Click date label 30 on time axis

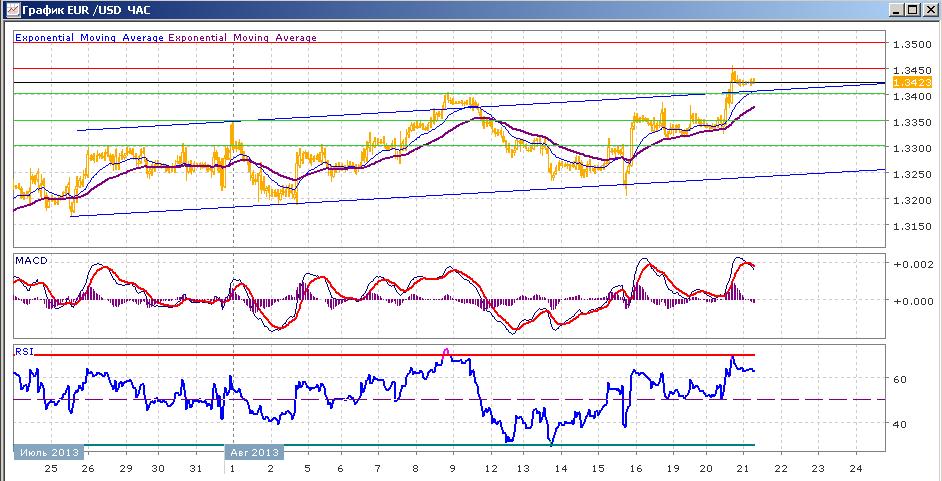pyautogui.click(x=158, y=468)
